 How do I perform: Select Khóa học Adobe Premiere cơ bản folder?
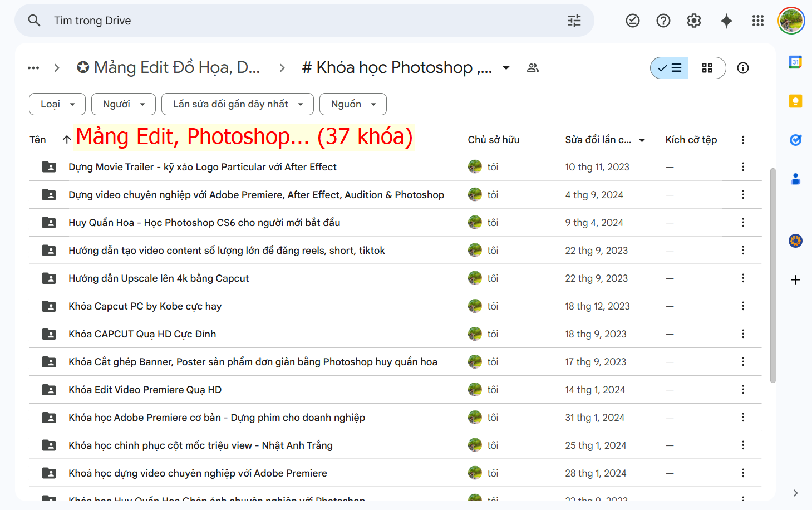216,418
